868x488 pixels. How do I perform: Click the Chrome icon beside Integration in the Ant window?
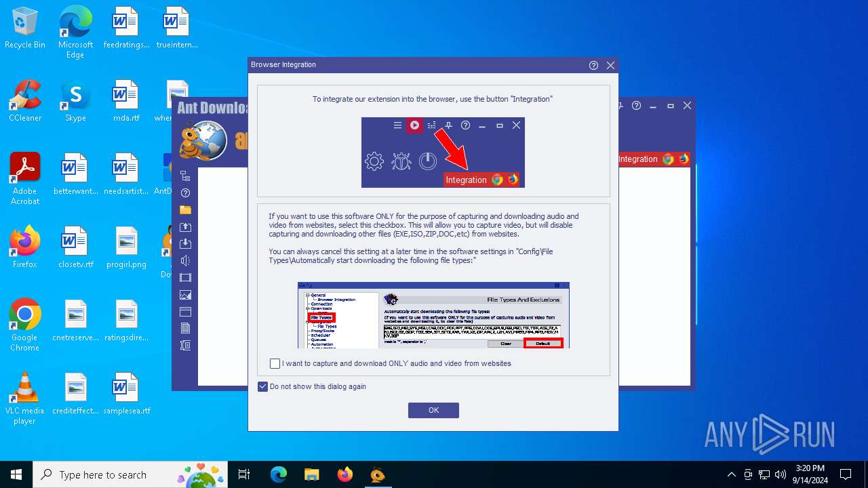point(668,159)
